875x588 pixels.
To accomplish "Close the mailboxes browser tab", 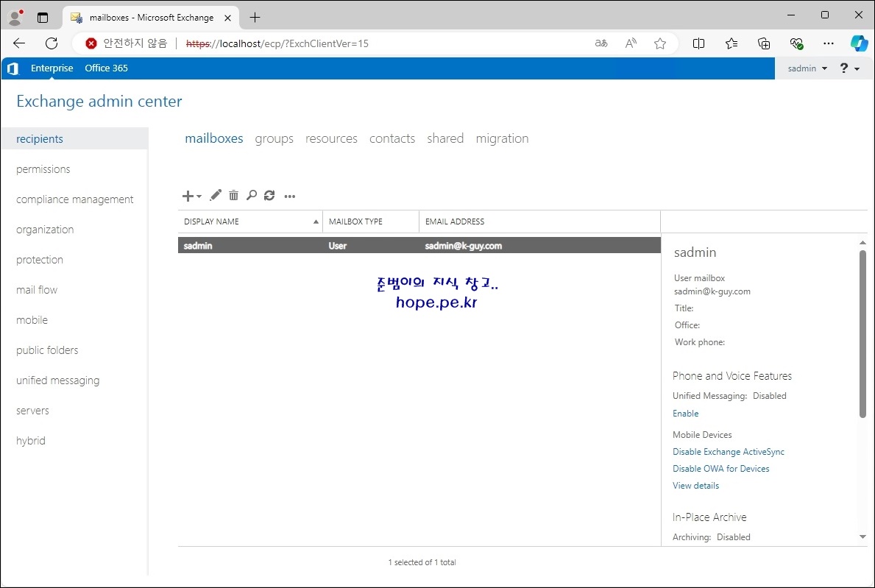I will coord(227,18).
